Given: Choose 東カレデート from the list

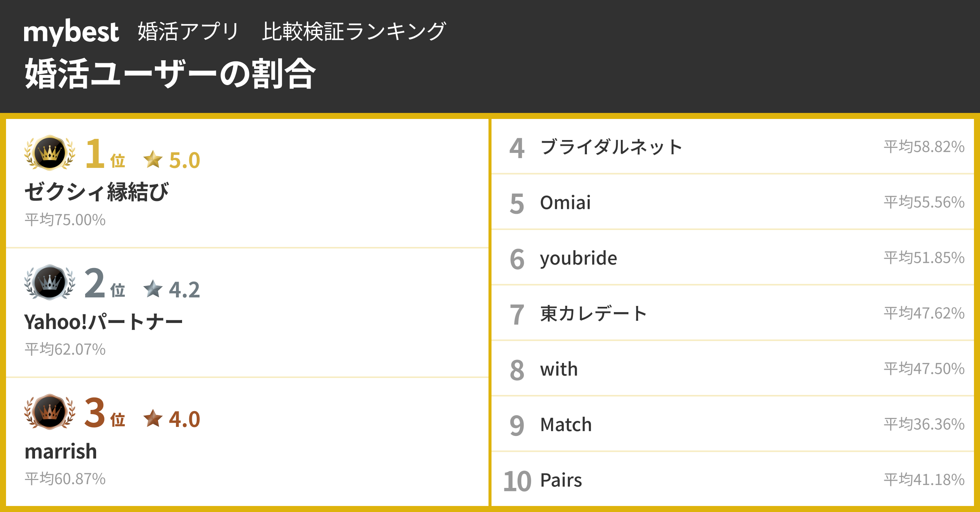Looking at the screenshot, I should point(594,314).
